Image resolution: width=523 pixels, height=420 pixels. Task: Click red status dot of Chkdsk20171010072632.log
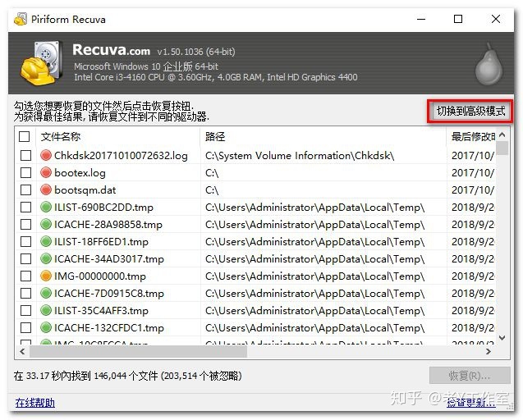pos(46,155)
